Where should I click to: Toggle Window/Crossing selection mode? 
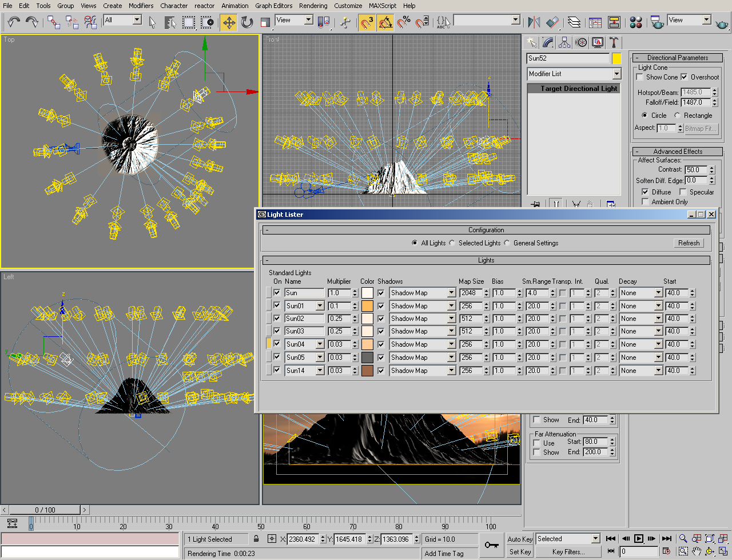[207, 22]
